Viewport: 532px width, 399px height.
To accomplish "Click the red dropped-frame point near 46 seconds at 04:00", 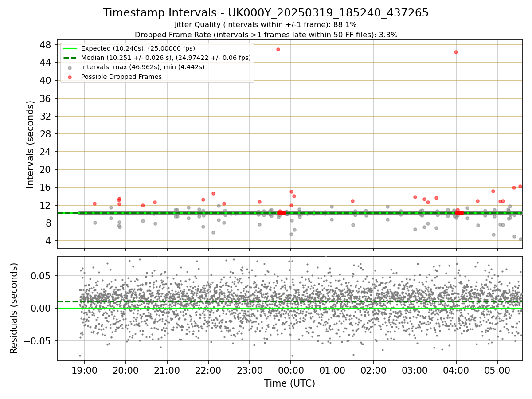I will (456, 52).
